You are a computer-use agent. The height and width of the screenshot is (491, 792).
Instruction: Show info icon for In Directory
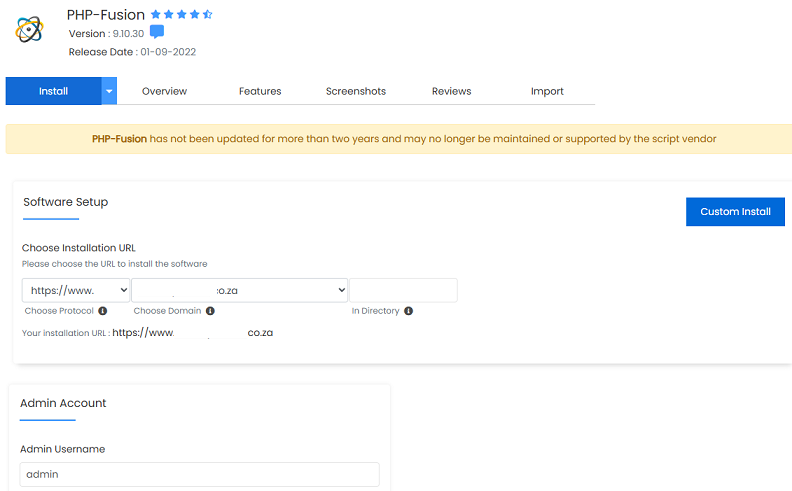coord(409,311)
